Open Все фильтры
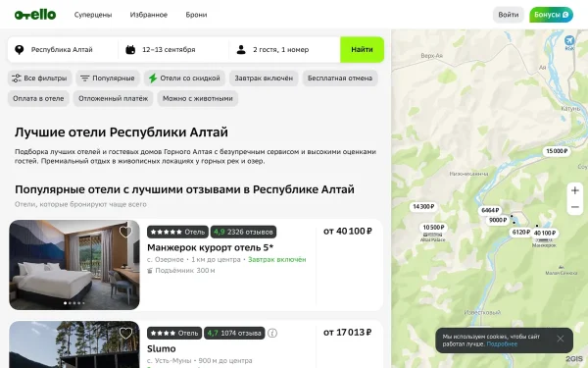The width and height of the screenshot is (588, 368). click(40, 79)
